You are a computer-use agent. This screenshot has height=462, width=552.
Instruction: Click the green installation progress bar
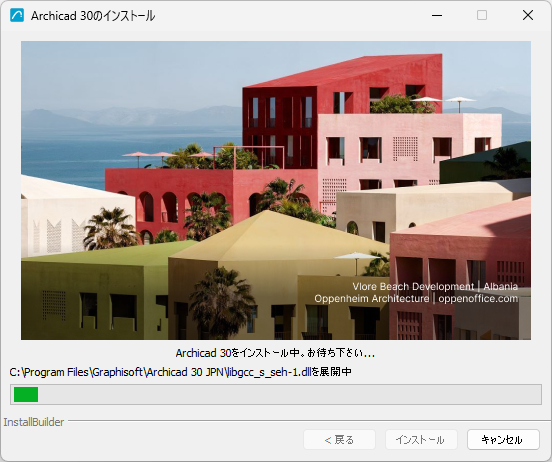click(x=276, y=394)
